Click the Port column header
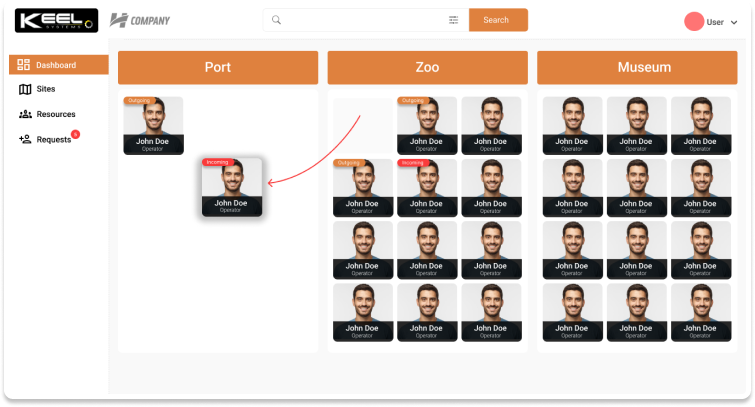 point(218,67)
